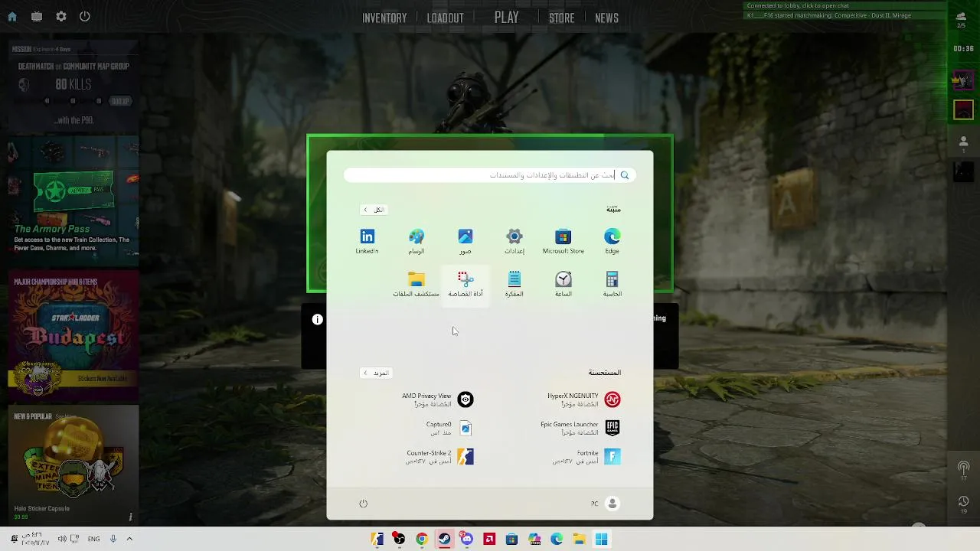This screenshot has width=980, height=551.
Task: Click Halo Sticker Capsule info icon
Action: point(130,517)
